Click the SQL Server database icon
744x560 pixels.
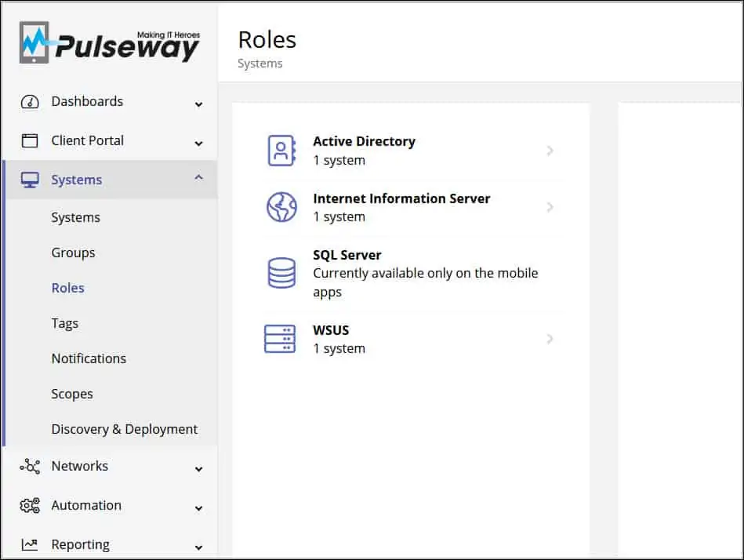282,273
